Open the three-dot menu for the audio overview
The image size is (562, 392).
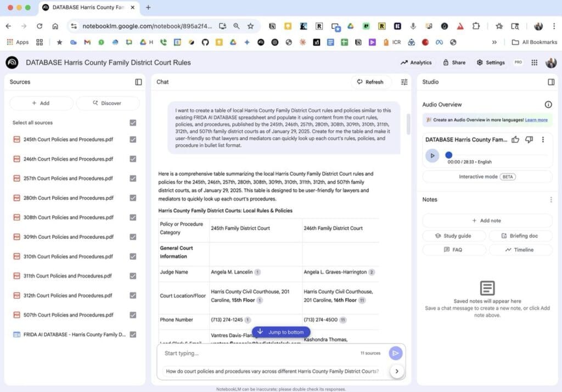[544, 139]
